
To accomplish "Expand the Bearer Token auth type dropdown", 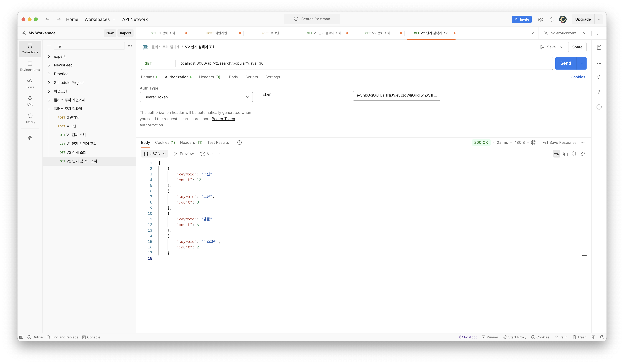I will click(x=196, y=97).
